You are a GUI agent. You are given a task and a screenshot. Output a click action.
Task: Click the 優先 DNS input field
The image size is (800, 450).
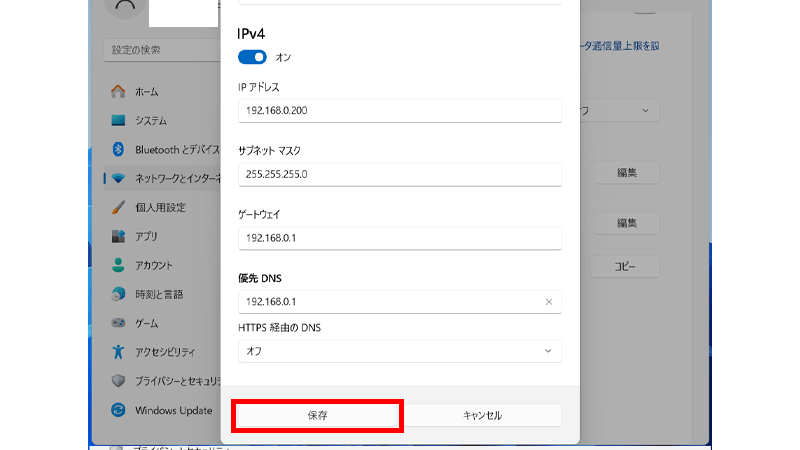pos(399,302)
